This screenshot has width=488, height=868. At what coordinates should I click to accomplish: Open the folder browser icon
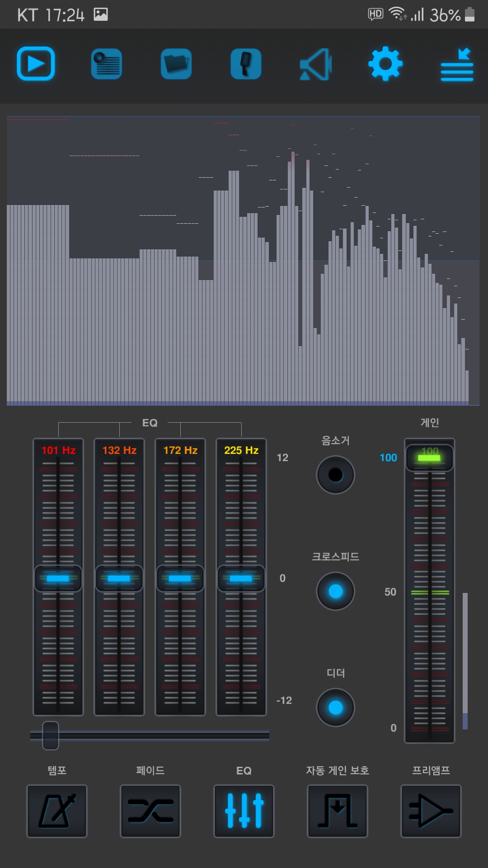[176, 64]
